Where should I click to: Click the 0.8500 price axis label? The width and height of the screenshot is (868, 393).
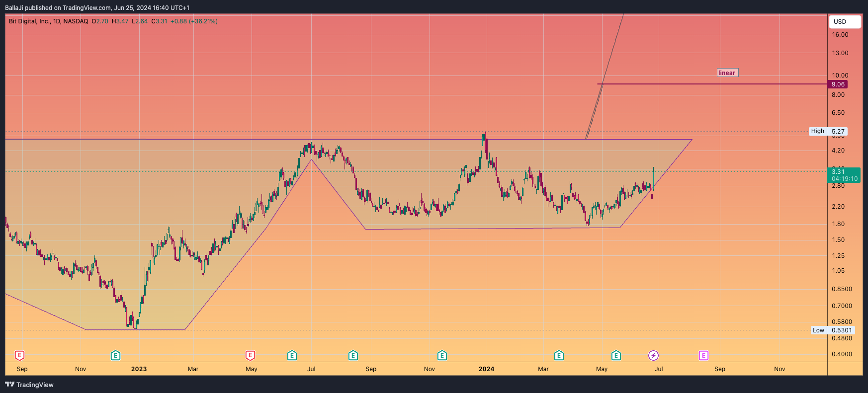(842, 289)
